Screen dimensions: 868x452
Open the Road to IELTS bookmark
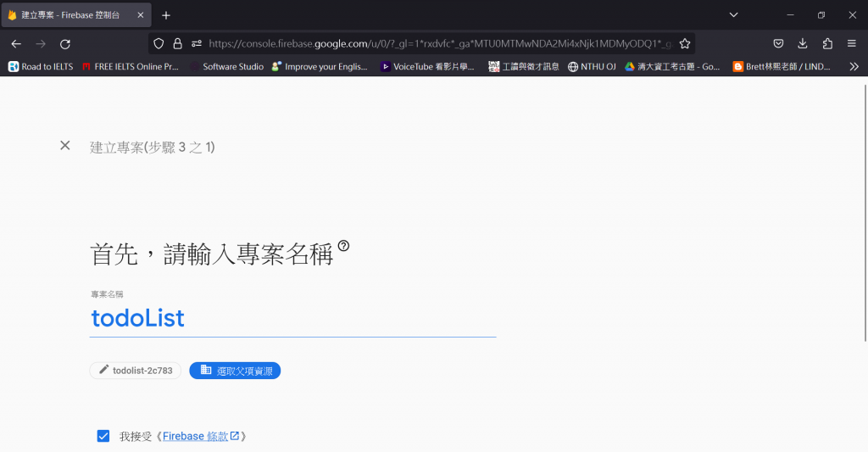tap(41, 66)
